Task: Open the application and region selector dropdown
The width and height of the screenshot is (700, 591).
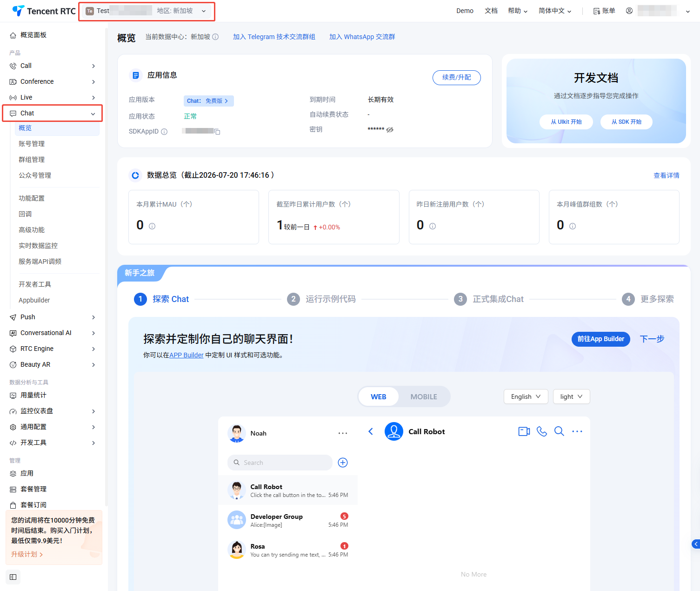Action: pyautogui.click(x=147, y=11)
